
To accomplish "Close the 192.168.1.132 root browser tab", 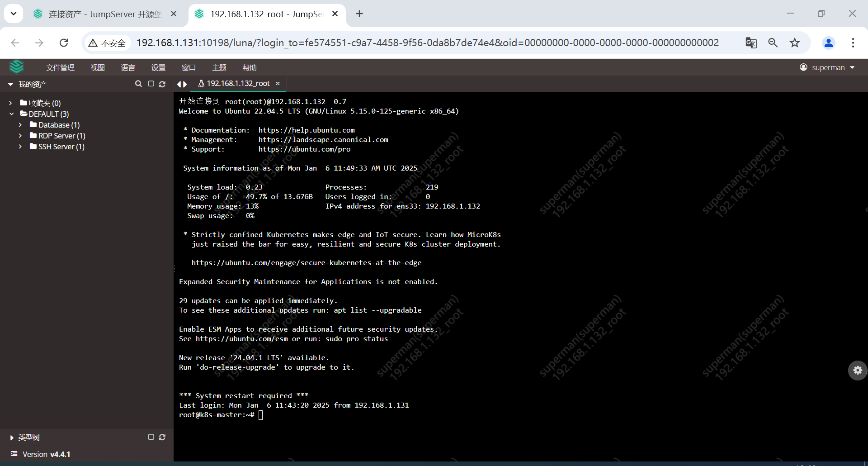I will tap(335, 14).
